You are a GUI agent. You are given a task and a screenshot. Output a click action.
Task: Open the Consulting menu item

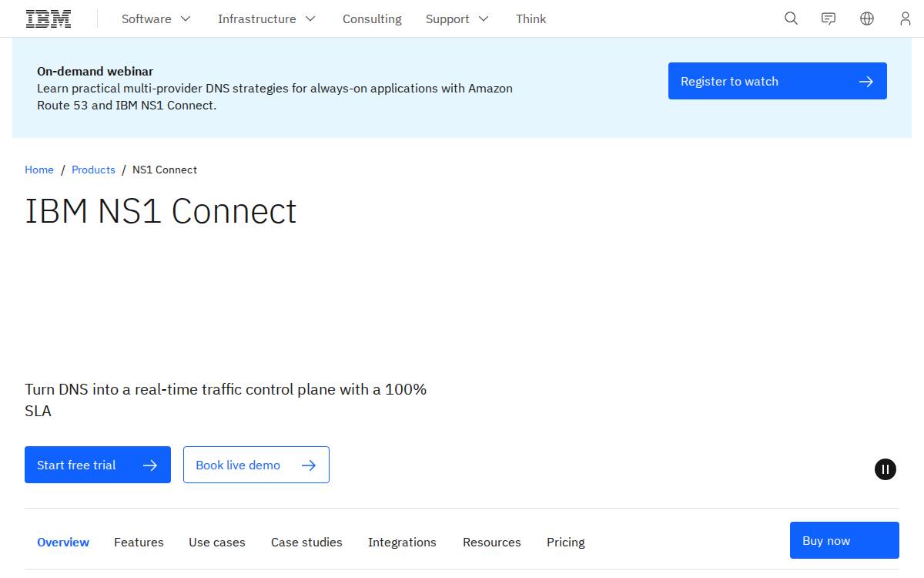tap(372, 18)
